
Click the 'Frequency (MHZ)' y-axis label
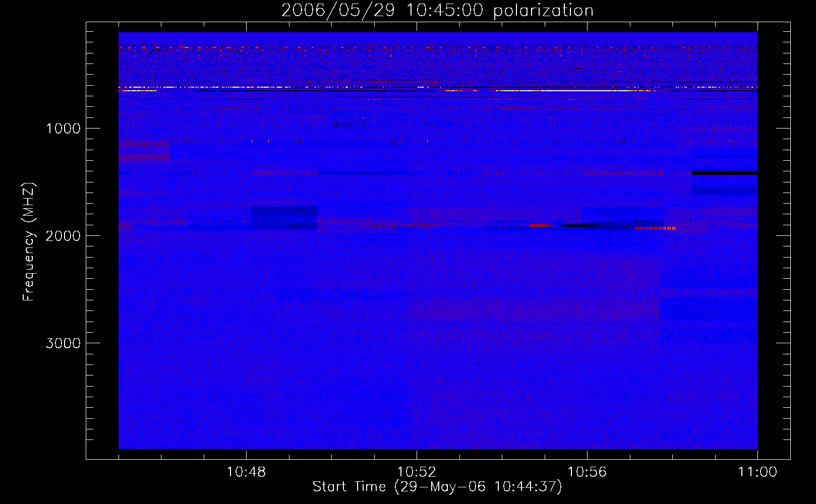29,242
